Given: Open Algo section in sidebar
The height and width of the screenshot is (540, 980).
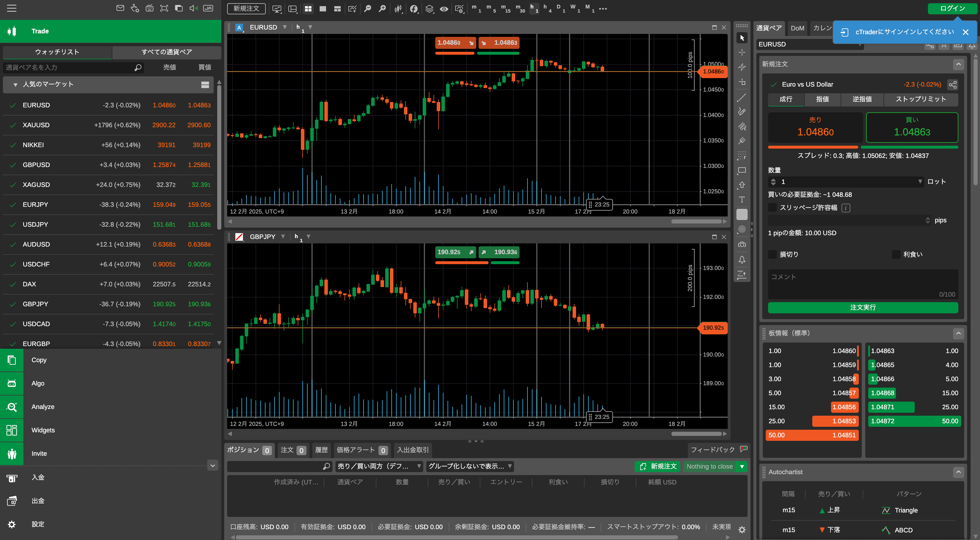Looking at the screenshot, I should tap(110, 383).
